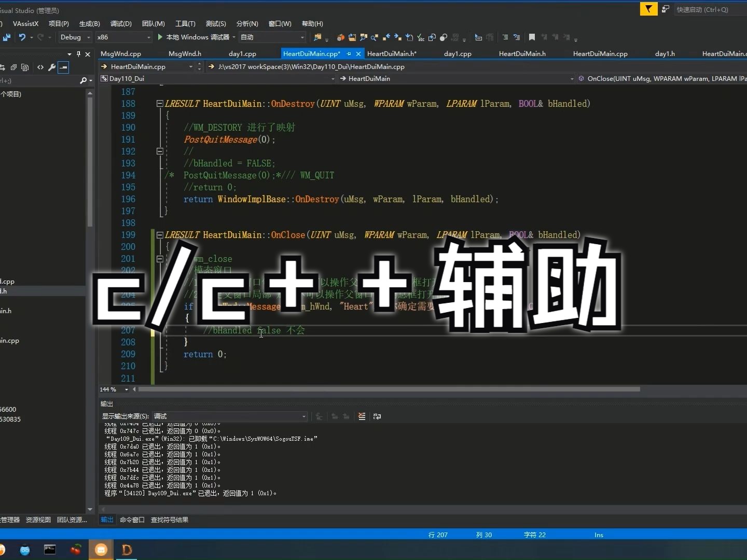Click the Redo arrow in toolbar
Viewport: 747px width, 560px height.
[40, 37]
